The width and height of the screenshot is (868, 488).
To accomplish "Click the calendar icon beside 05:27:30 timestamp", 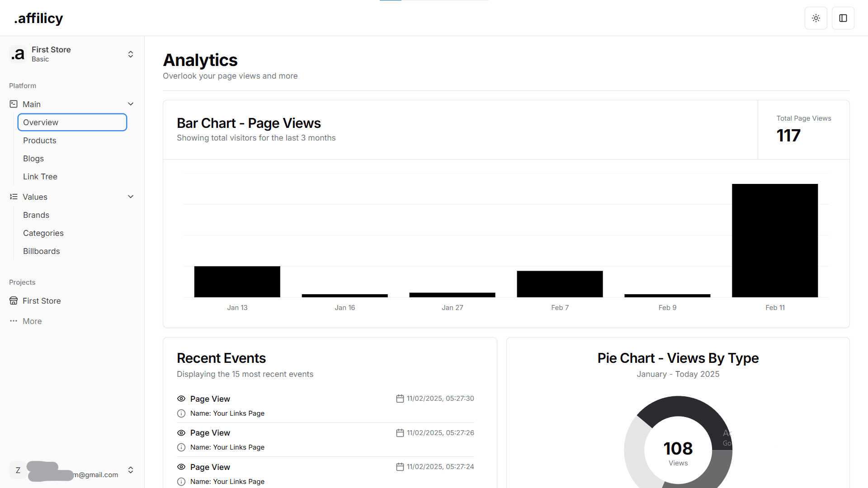I will 400,399.
